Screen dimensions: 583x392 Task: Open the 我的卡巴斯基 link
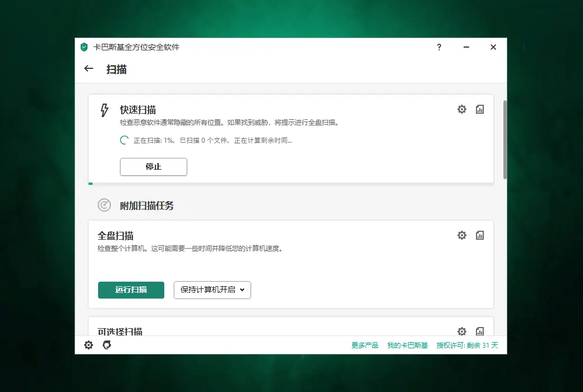pos(408,345)
